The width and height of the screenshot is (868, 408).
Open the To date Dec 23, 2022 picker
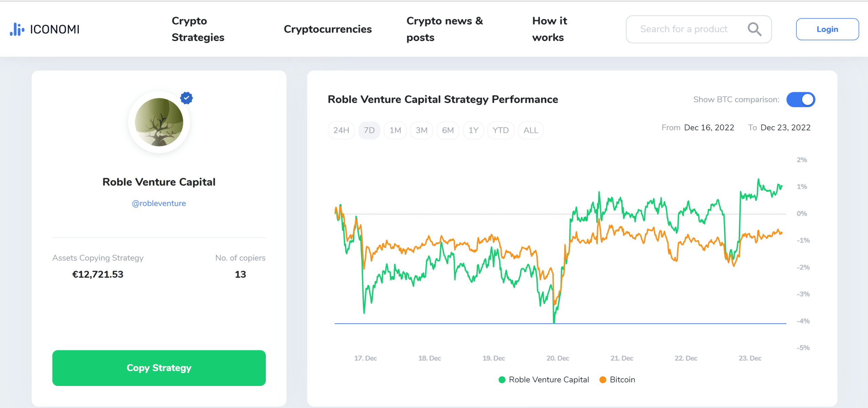click(x=786, y=128)
